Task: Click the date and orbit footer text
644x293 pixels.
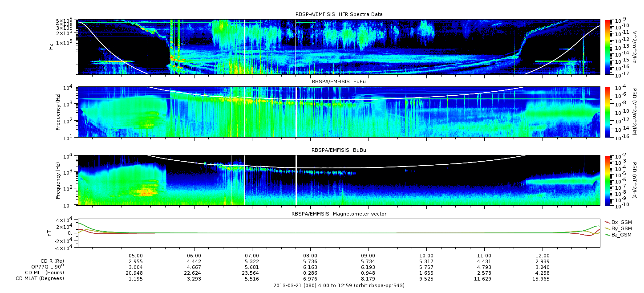Action: 339,285
